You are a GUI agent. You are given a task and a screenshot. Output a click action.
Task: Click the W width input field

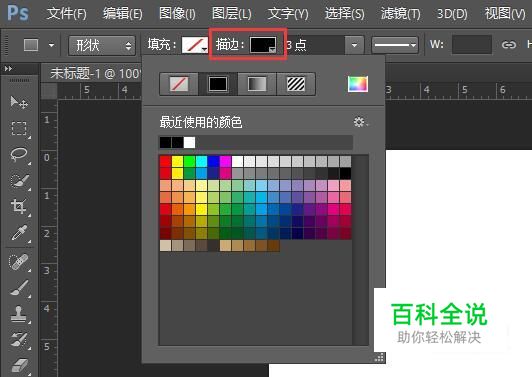click(x=472, y=45)
